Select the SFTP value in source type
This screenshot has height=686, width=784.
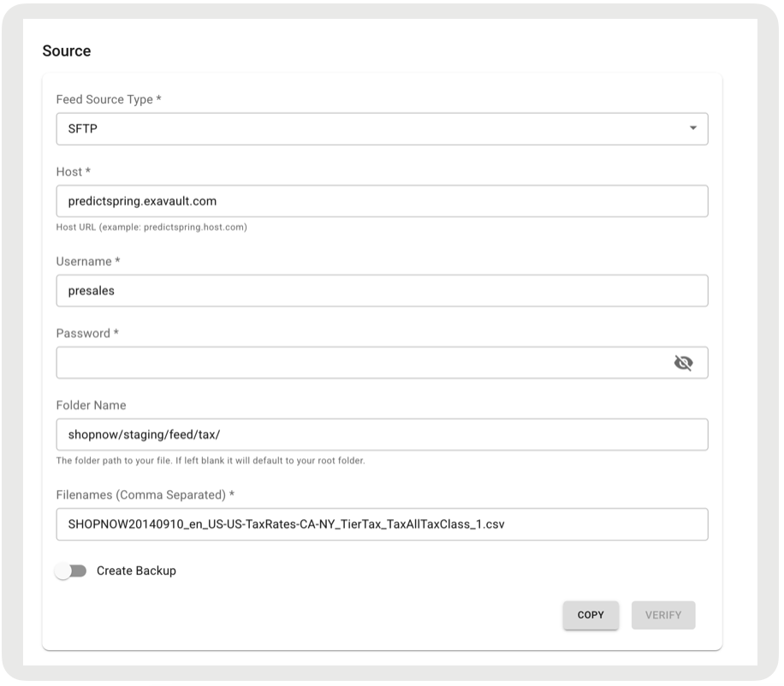click(x=82, y=129)
